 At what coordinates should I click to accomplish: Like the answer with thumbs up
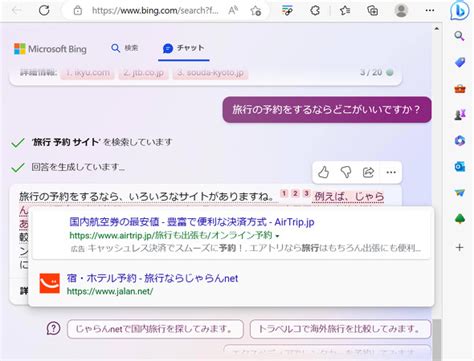[x=323, y=172]
